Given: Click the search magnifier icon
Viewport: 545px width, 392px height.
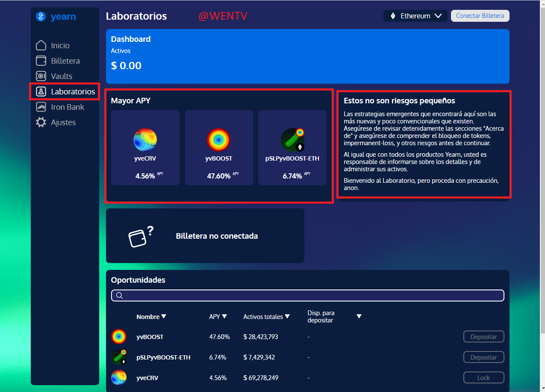Looking at the screenshot, I should click(120, 295).
